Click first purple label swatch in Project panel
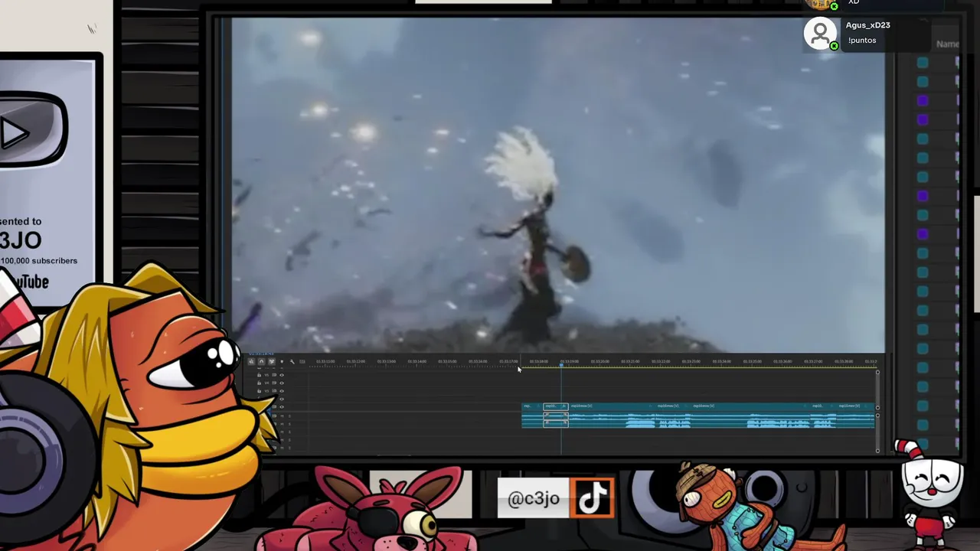 tap(923, 100)
